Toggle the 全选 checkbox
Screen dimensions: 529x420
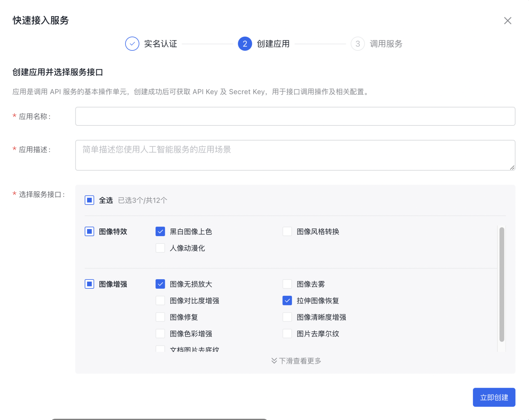click(x=89, y=200)
